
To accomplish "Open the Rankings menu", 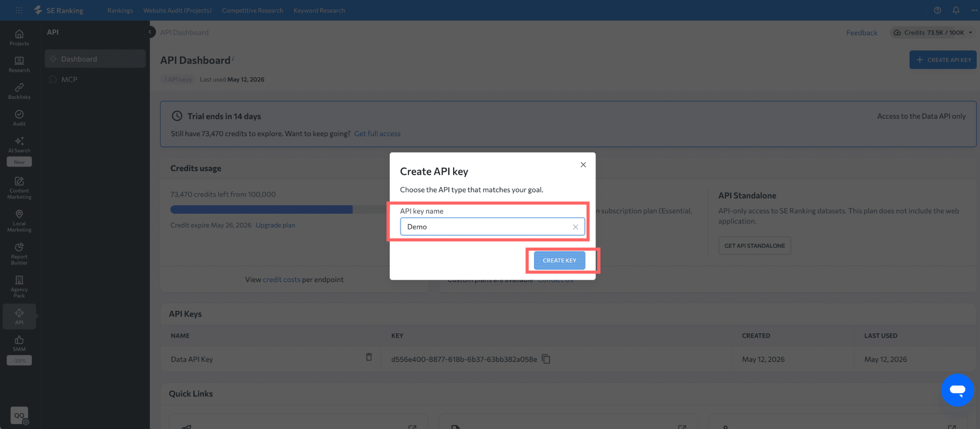I will point(120,11).
